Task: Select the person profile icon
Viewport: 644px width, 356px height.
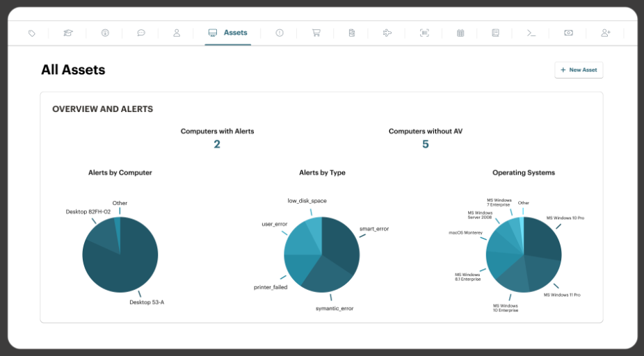Action: click(177, 33)
